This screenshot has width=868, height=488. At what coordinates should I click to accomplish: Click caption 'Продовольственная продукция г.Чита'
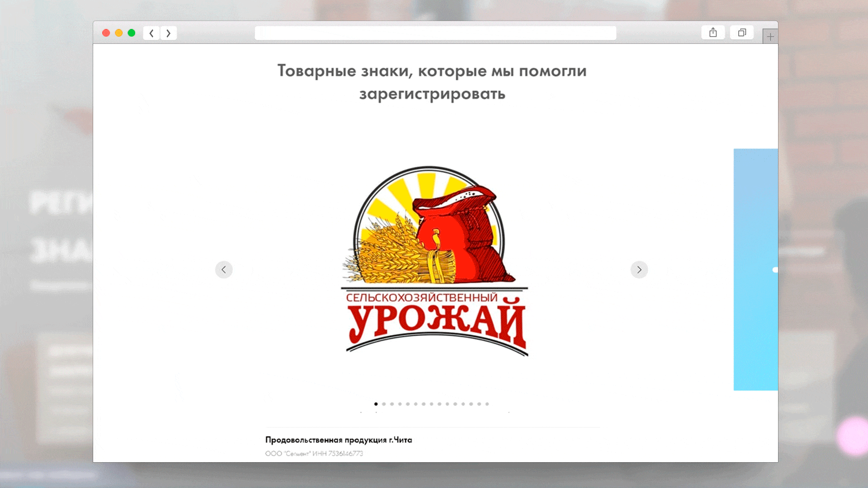(339, 440)
